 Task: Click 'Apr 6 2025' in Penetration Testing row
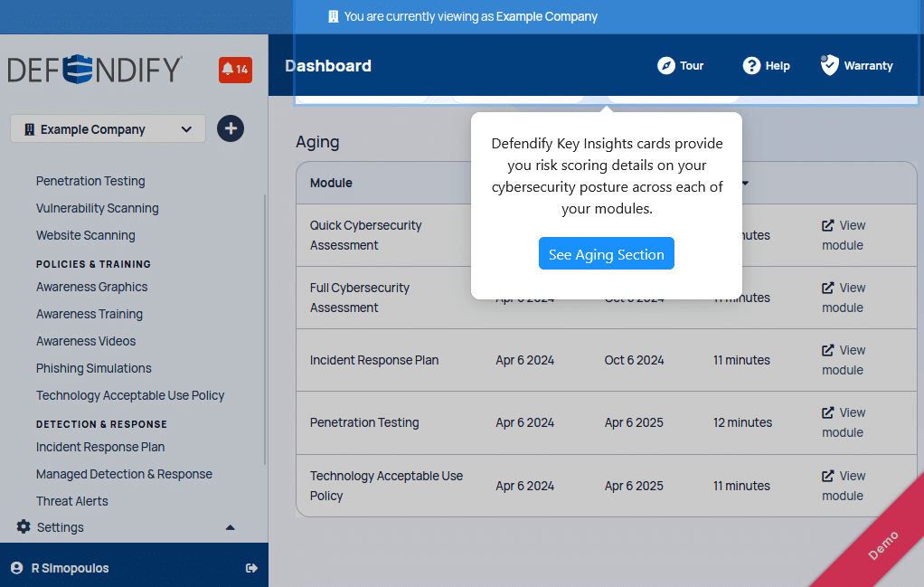pyautogui.click(x=634, y=422)
